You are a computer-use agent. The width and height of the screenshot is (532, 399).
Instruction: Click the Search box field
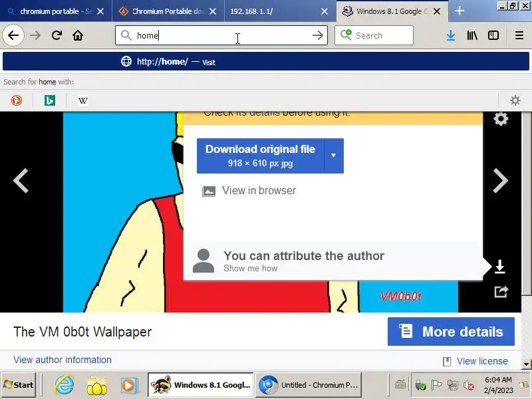[374, 35]
